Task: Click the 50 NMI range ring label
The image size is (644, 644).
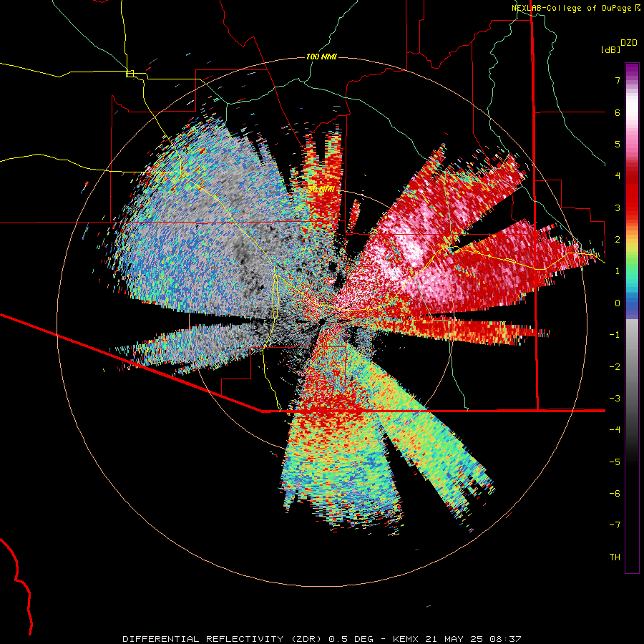Action: [321, 189]
